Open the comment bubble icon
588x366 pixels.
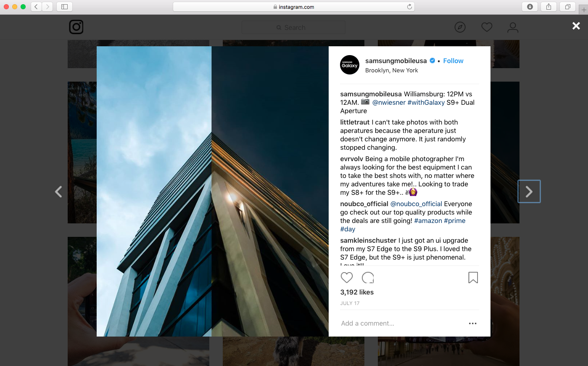[368, 278]
